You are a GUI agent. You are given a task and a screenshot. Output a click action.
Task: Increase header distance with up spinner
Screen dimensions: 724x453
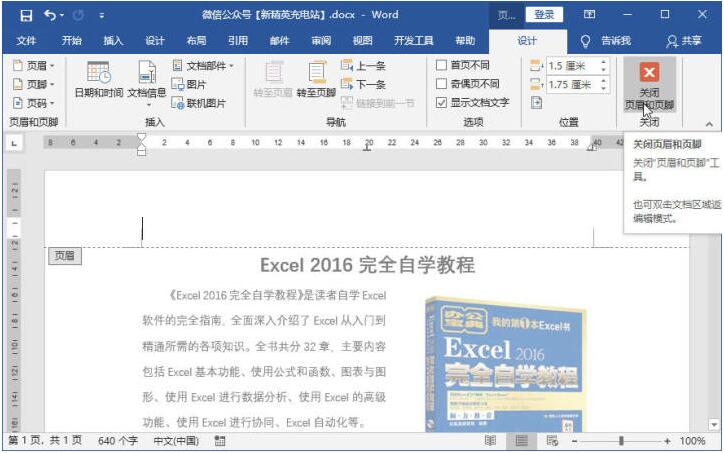[x=603, y=62]
